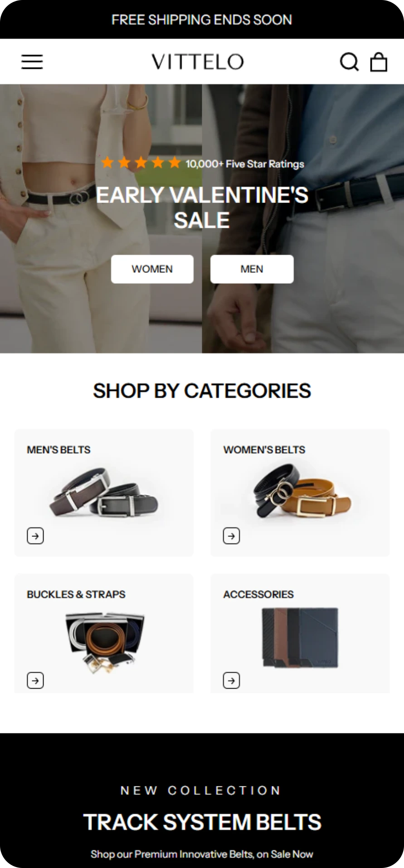The image size is (404, 868).
Task: Open the Accessories wallets image
Action: [300, 638]
